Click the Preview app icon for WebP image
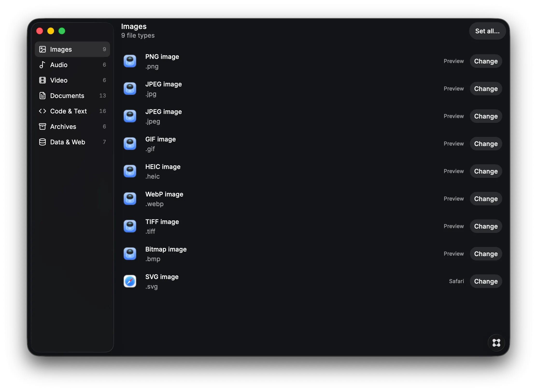The height and width of the screenshot is (392, 537). 130,199
